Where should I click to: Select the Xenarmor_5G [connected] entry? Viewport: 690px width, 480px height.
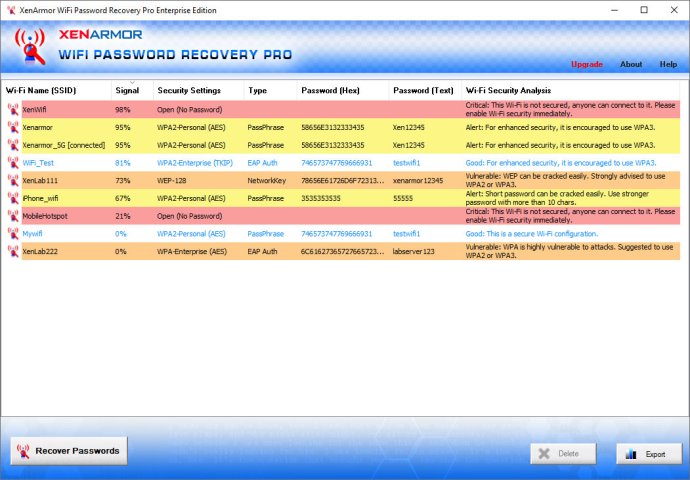pyautogui.click(x=64, y=145)
